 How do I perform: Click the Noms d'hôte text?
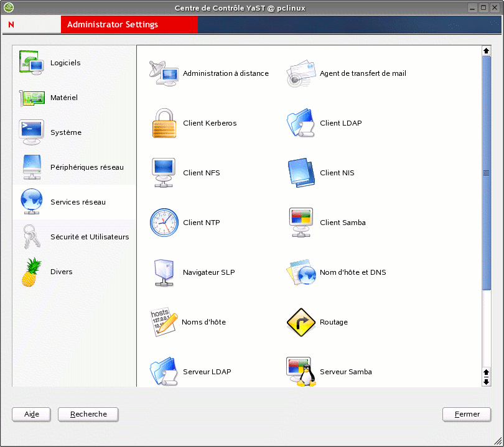(204, 322)
